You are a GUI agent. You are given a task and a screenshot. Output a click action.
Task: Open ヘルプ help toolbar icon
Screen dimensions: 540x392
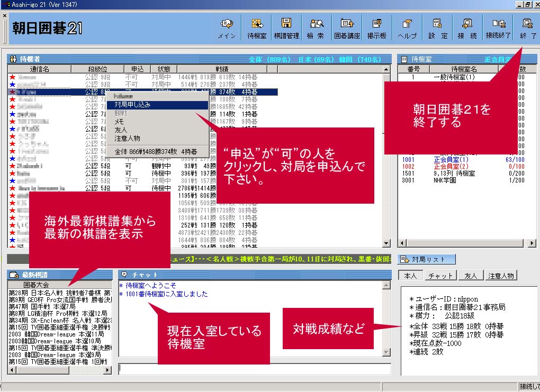pos(407,28)
